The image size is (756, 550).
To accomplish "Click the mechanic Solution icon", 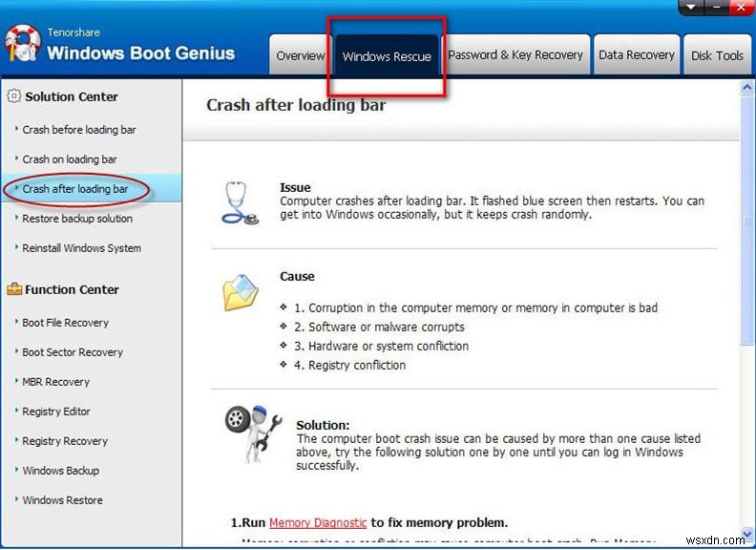I will pos(253,434).
